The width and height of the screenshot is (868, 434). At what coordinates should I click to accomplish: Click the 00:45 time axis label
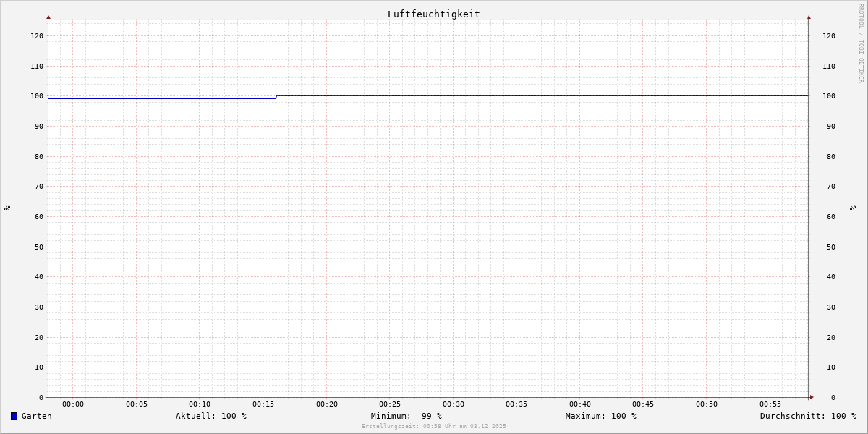pos(643,404)
